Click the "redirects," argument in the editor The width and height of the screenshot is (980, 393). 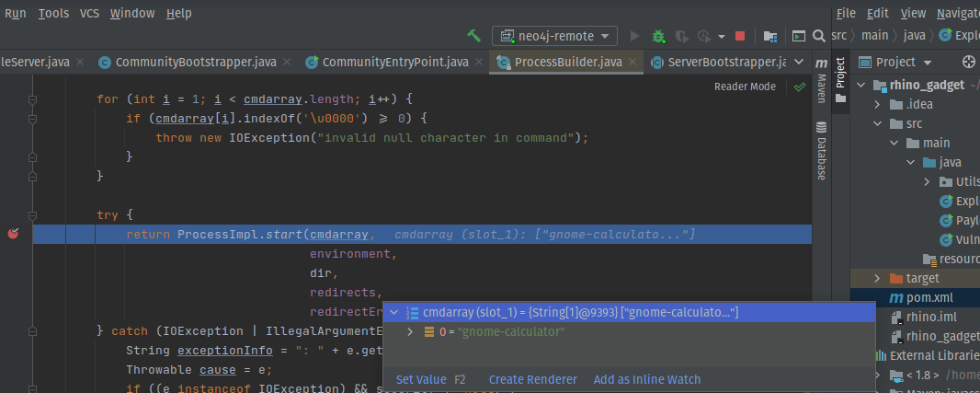click(x=346, y=293)
